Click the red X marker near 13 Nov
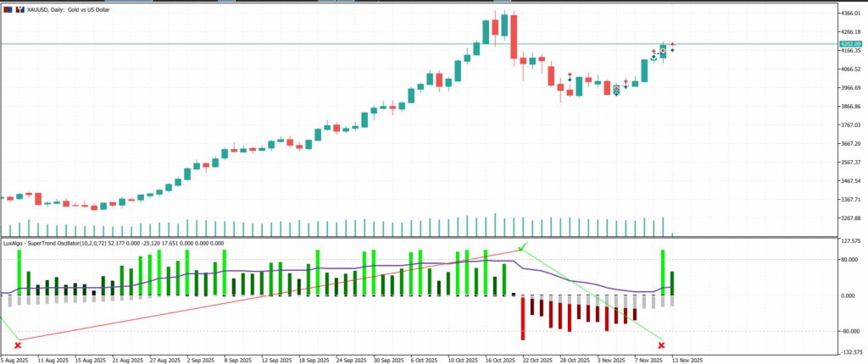Screen dimensions: 868x364 click(x=661, y=345)
